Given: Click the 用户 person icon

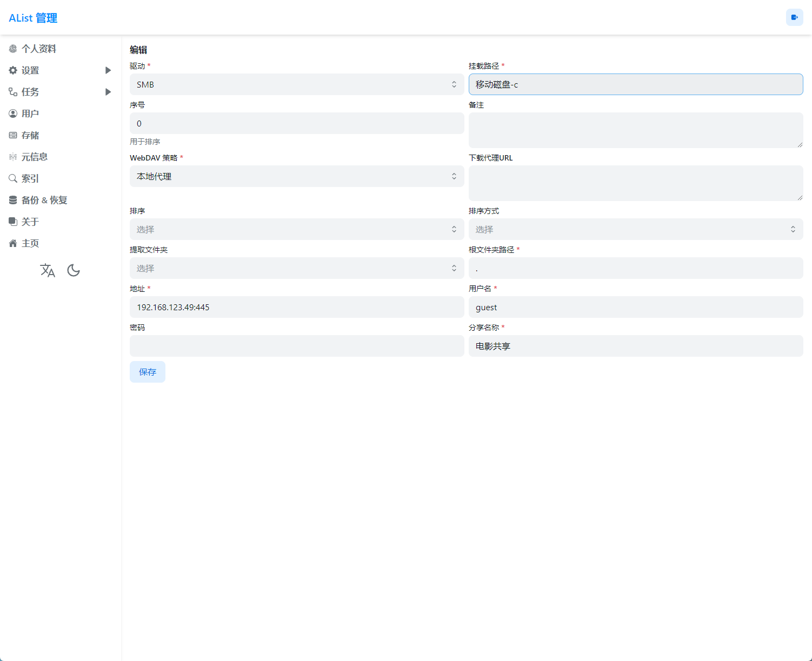Looking at the screenshot, I should click(13, 113).
